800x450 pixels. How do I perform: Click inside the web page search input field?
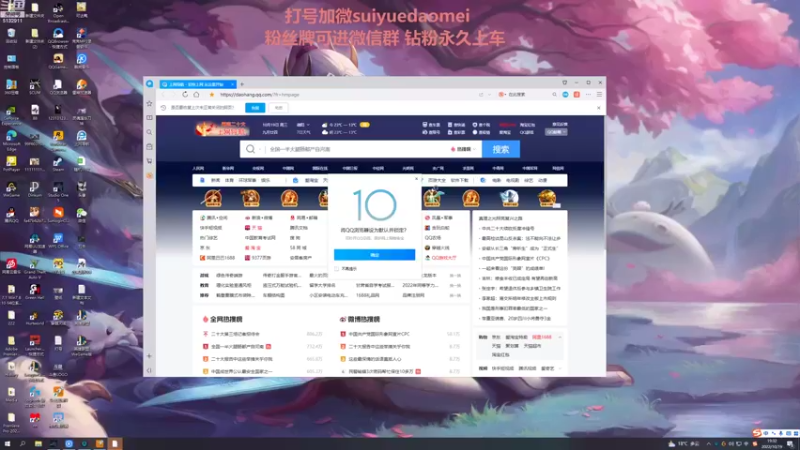tap(357, 149)
